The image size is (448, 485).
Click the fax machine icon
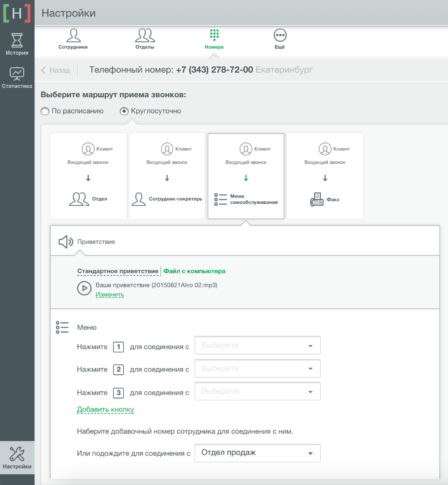point(317,199)
